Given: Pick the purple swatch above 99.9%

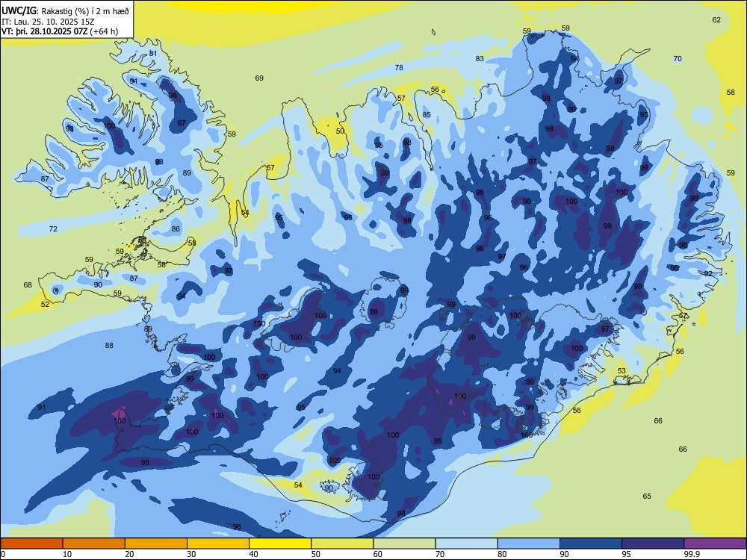Looking at the screenshot, I should pos(715,544).
